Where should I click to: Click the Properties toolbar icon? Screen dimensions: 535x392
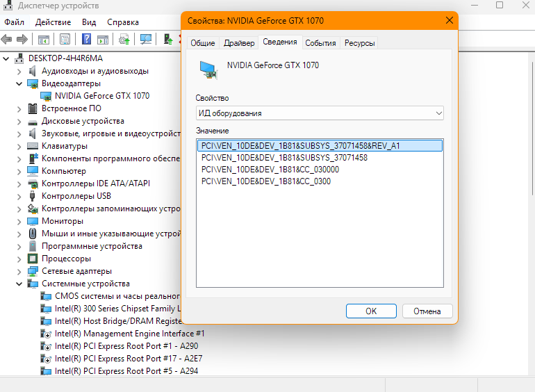coord(65,39)
